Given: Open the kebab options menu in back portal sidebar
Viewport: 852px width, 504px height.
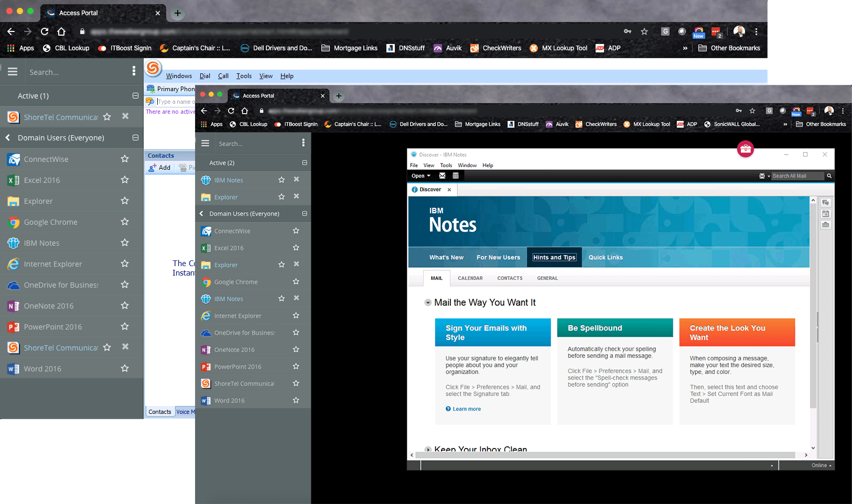Looking at the screenshot, I should coord(134,71).
